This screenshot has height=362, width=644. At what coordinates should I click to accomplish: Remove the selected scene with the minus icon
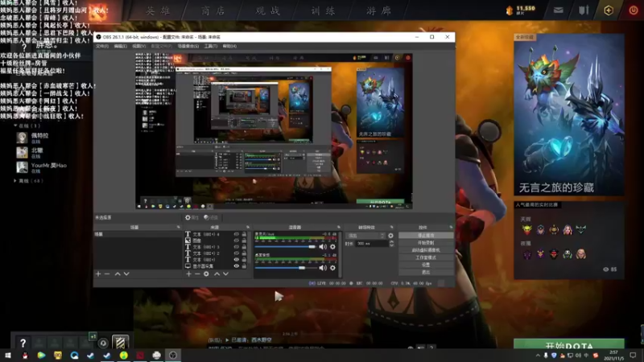[107, 274]
